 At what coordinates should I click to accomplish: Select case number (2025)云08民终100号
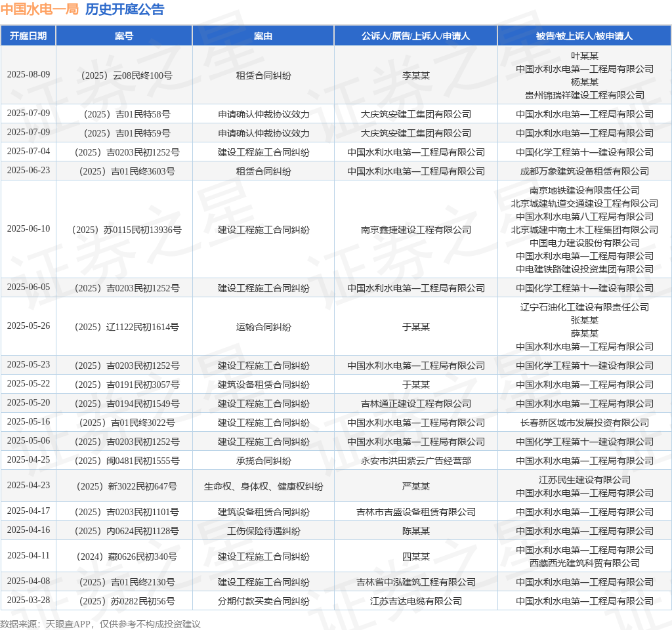pos(127,76)
